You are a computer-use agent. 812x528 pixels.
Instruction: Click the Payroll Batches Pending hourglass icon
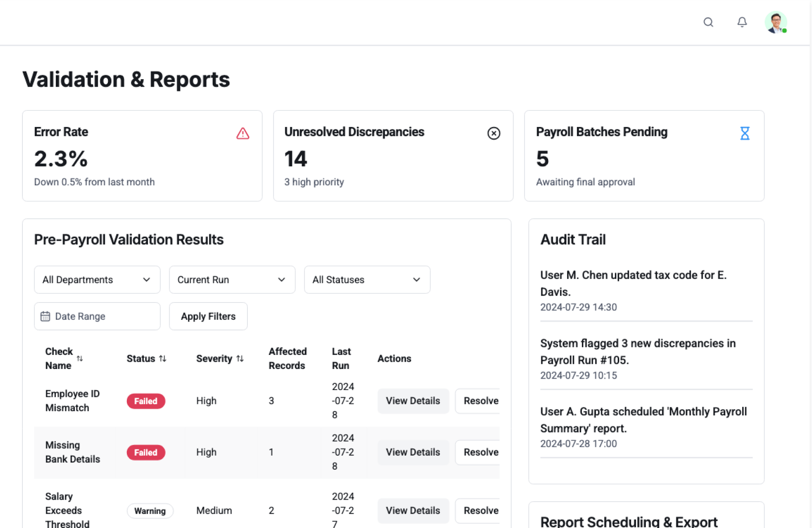pos(744,133)
